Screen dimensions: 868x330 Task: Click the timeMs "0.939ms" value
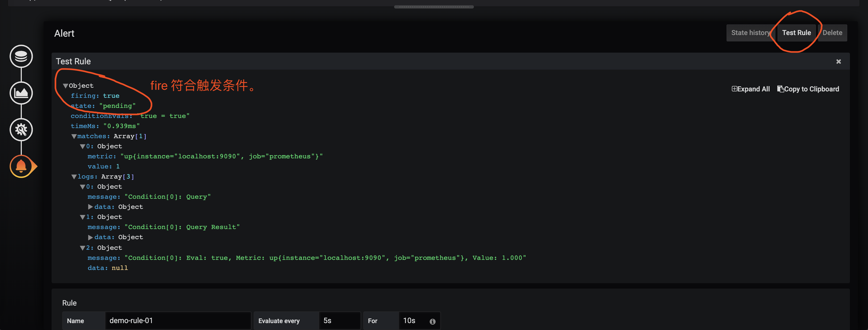click(121, 126)
